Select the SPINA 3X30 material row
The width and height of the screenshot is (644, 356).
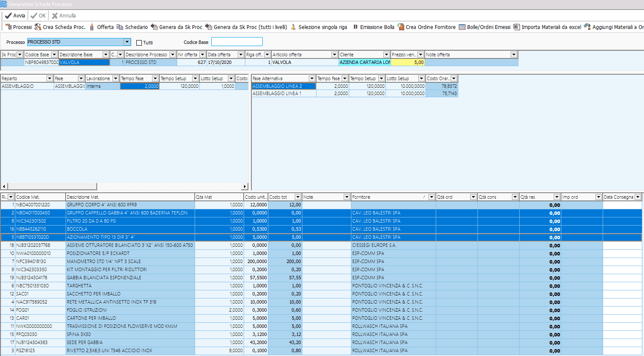click(x=322, y=334)
